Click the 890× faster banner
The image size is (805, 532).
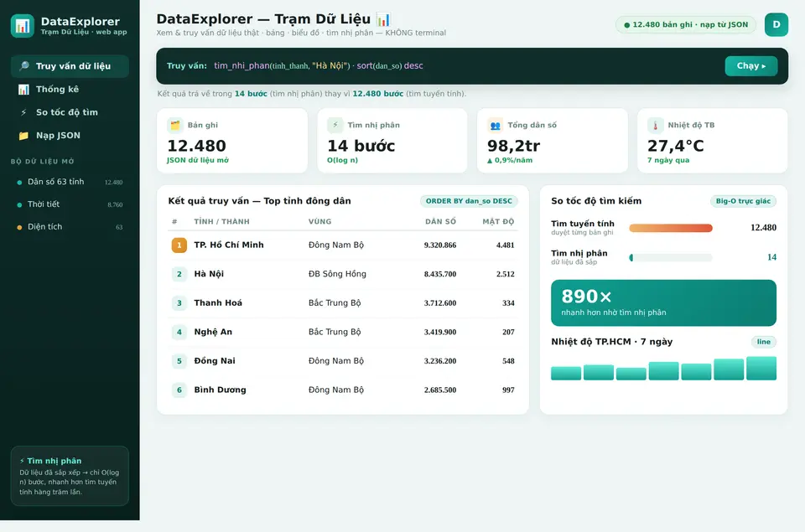coord(663,302)
